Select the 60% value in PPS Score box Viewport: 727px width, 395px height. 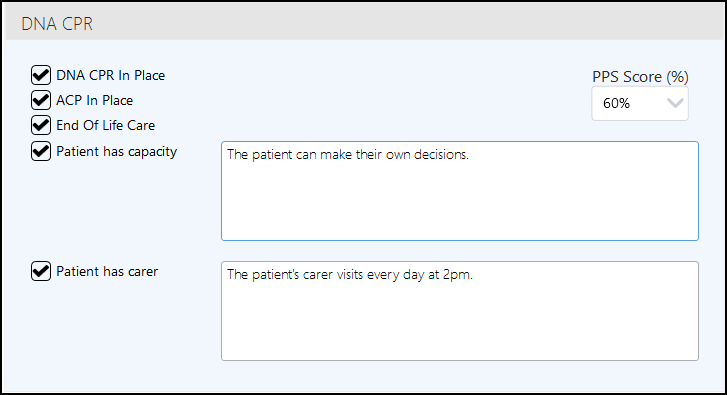click(616, 103)
